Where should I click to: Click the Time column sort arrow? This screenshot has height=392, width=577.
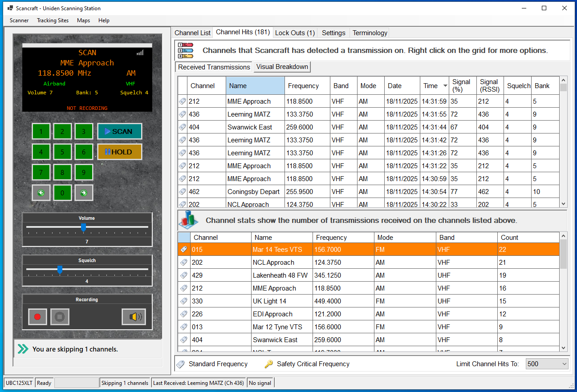445,86
